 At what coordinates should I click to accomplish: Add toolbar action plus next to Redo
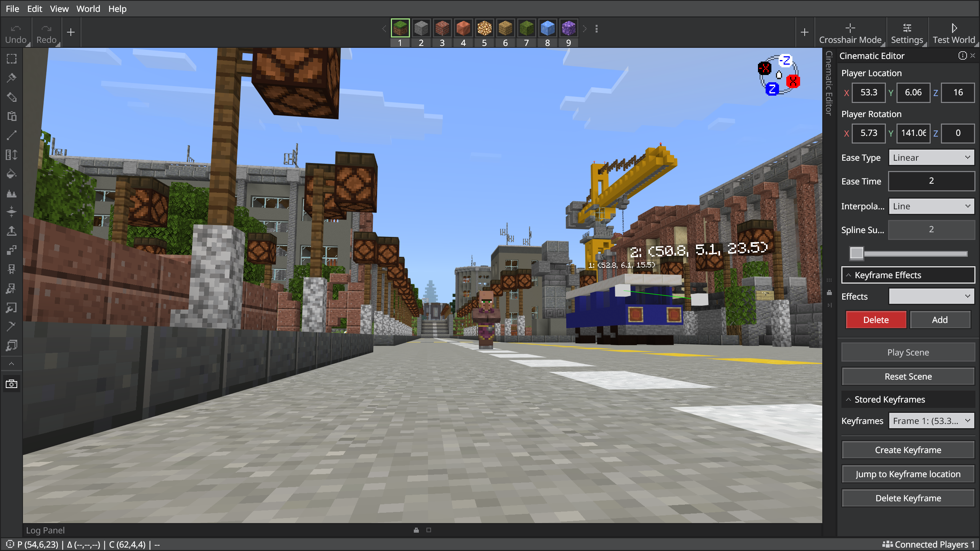tap(70, 33)
